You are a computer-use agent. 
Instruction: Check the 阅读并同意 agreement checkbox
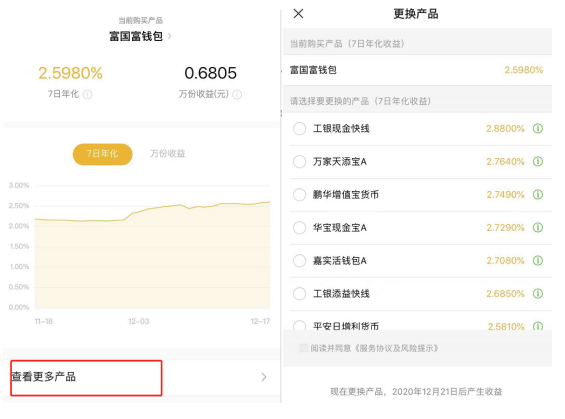(303, 348)
